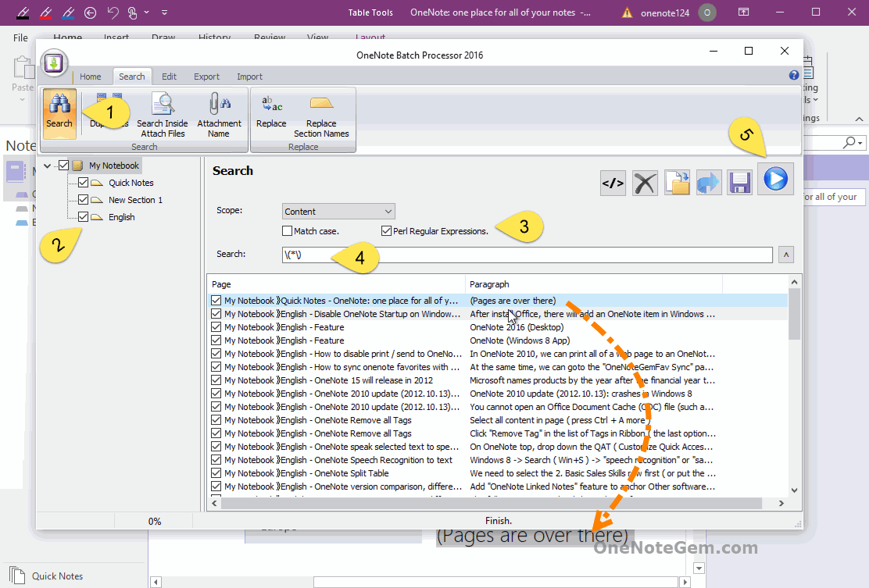Image resolution: width=869 pixels, height=588 pixels.
Task: Expand OneNote quick access toolbar customize arrow
Action: [x=165, y=12]
